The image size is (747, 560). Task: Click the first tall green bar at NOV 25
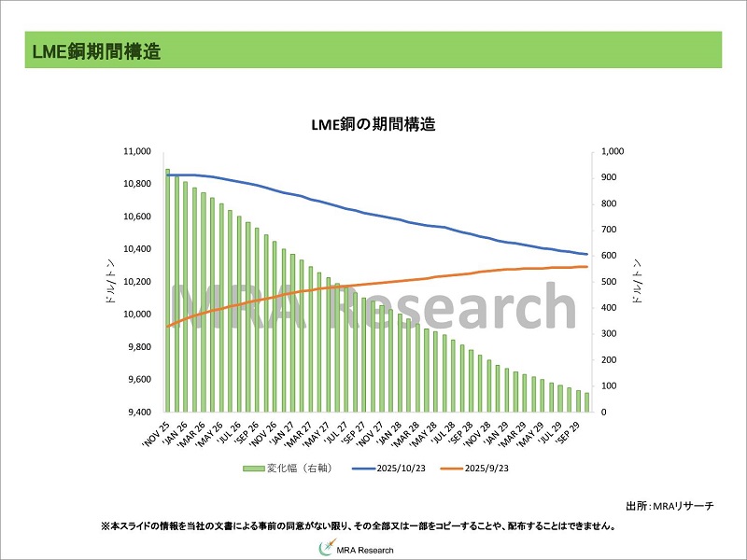pyautogui.click(x=168, y=289)
